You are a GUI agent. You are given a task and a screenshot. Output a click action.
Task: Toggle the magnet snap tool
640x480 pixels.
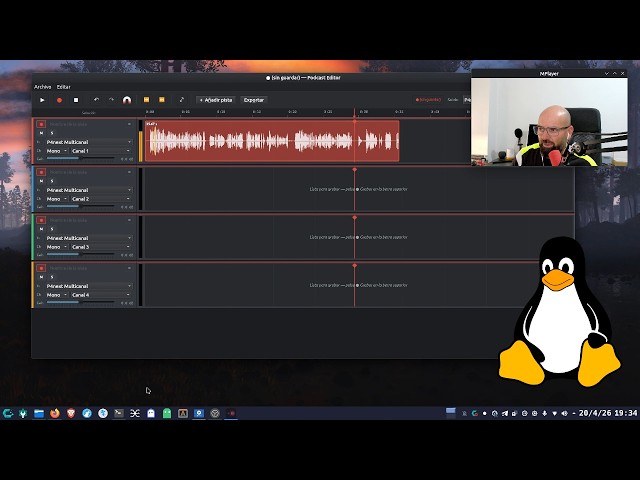127,100
